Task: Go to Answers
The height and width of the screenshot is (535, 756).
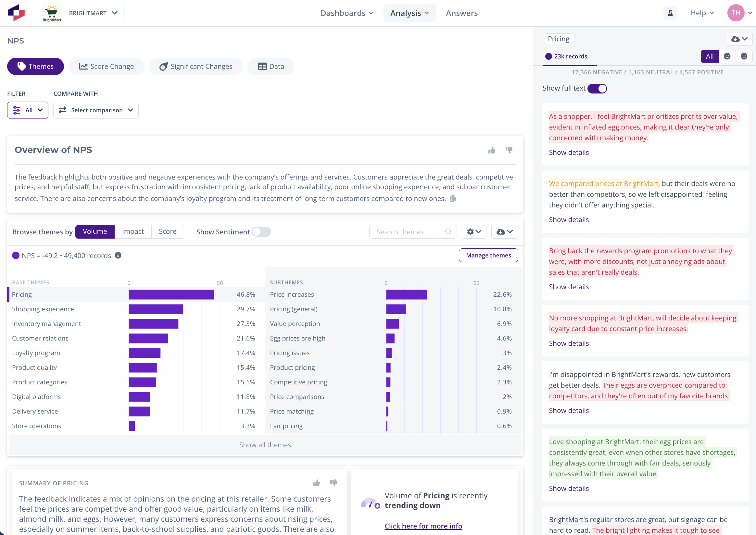Action: [x=462, y=13]
